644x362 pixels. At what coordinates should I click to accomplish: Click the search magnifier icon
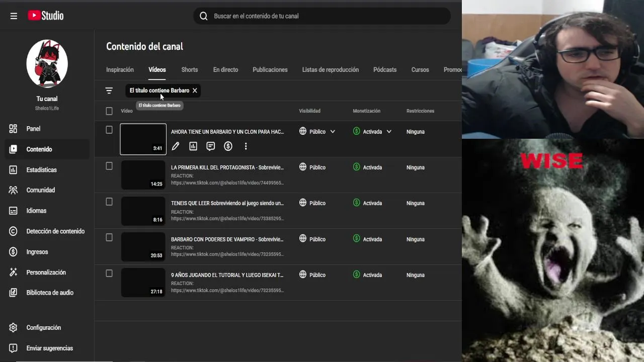point(203,16)
